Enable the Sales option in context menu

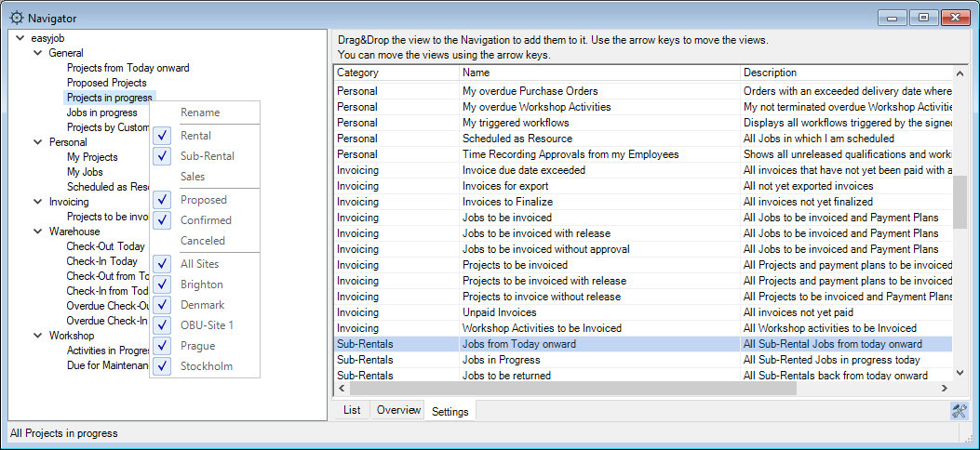click(193, 177)
